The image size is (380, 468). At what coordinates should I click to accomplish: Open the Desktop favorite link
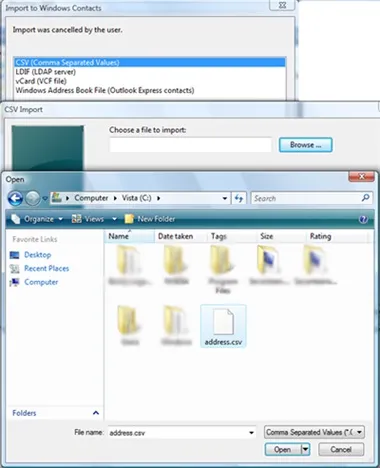(38, 255)
